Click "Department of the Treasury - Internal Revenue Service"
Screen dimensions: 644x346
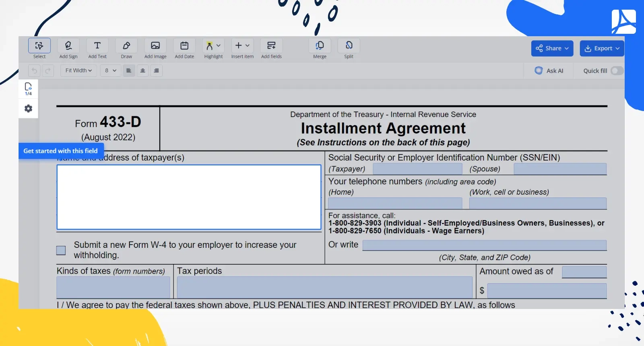pyautogui.click(x=383, y=115)
